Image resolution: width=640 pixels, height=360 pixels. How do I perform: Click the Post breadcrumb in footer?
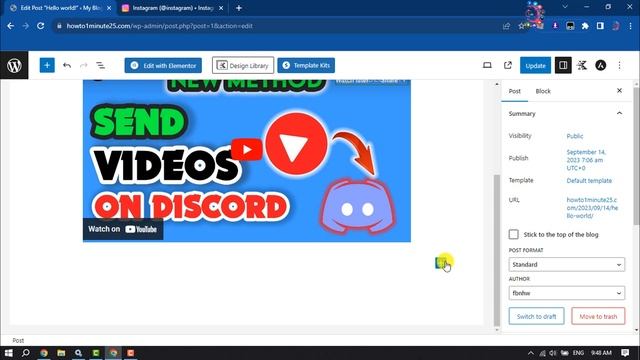pos(18,340)
